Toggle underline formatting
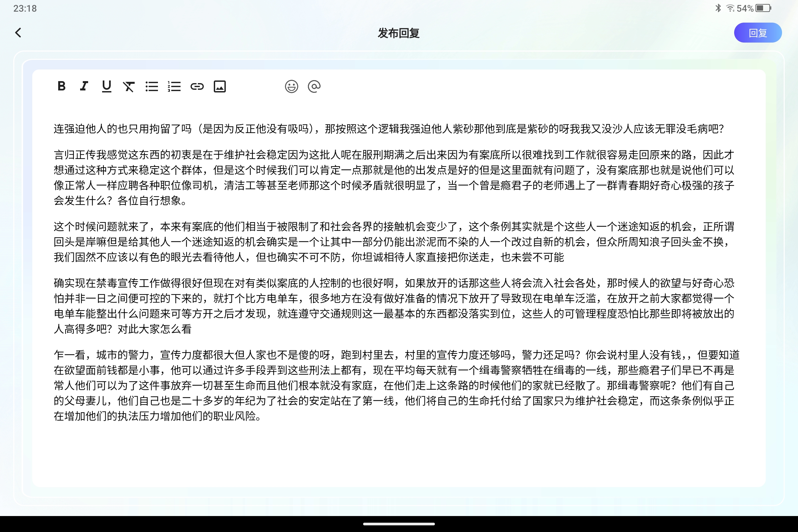 tap(106, 86)
